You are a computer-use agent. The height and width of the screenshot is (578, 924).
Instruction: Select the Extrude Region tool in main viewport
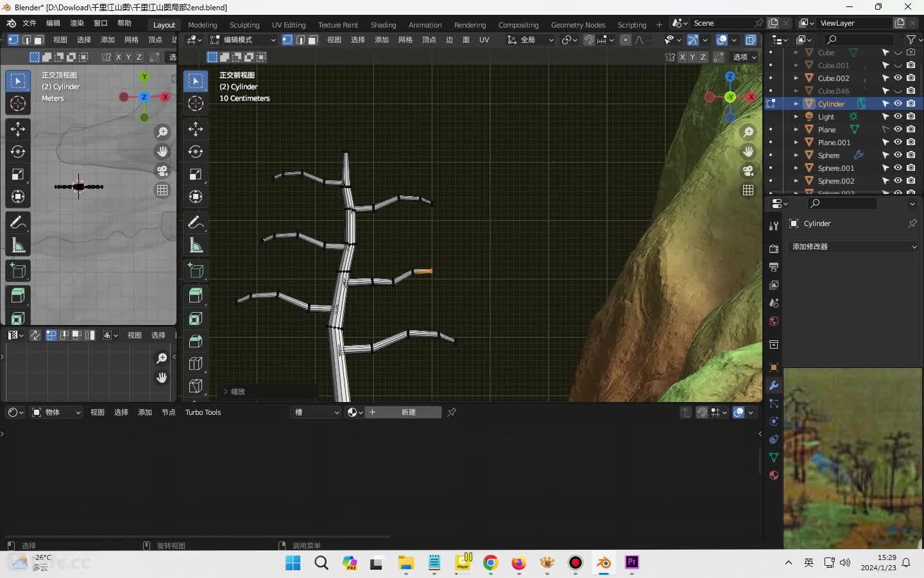196,295
